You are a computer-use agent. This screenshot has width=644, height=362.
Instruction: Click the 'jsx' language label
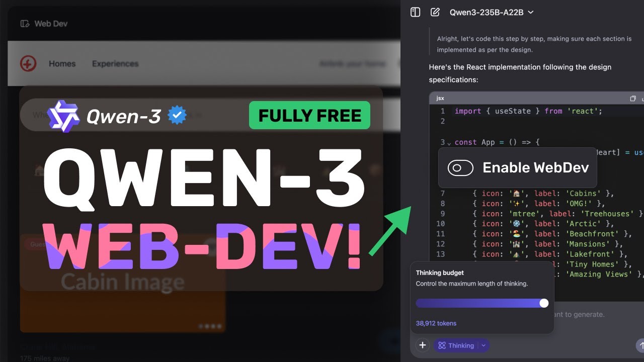440,99
